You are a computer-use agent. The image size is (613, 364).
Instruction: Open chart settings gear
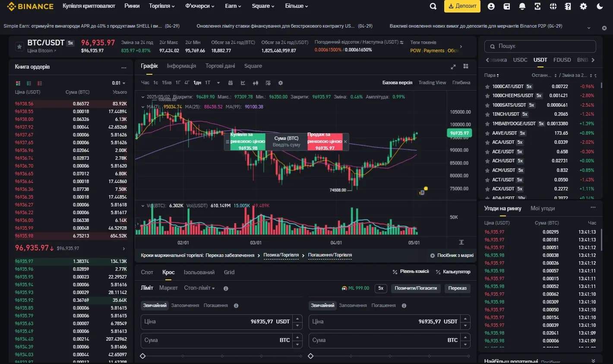pyautogui.click(x=281, y=82)
